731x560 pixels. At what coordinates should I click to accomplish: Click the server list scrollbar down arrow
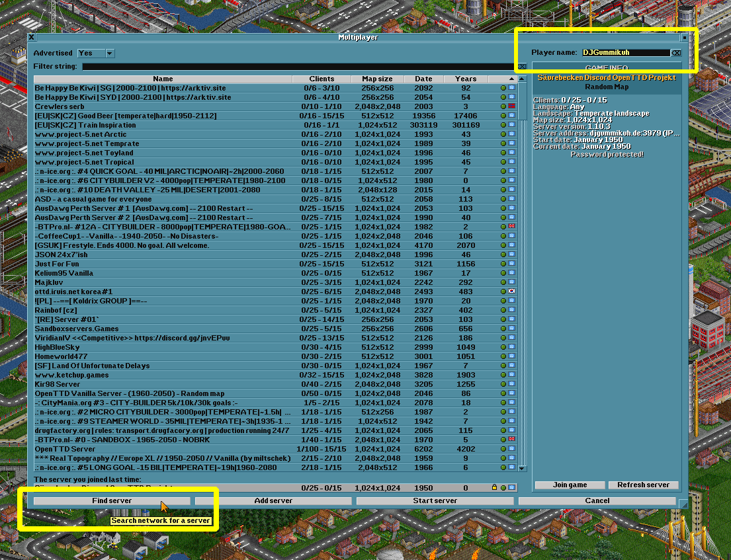tap(522, 468)
